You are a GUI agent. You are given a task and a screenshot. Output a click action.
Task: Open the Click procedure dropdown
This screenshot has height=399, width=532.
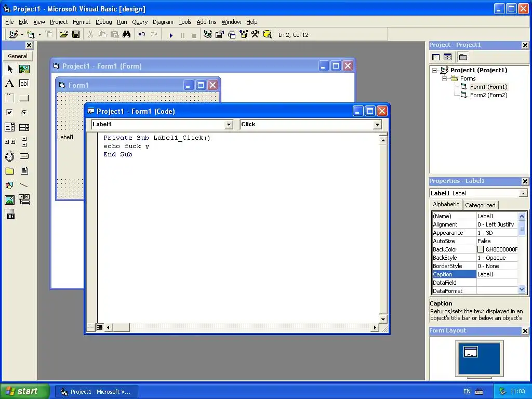pos(377,125)
